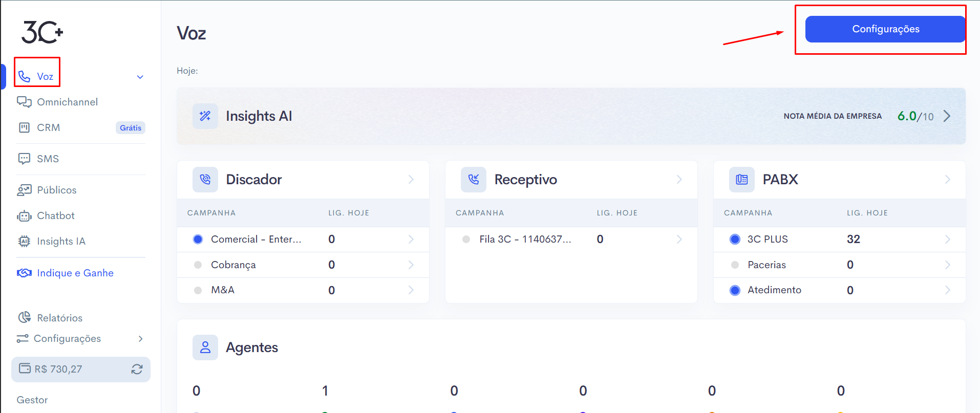
Task: Open Insights AI details chevron
Action: point(947,116)
